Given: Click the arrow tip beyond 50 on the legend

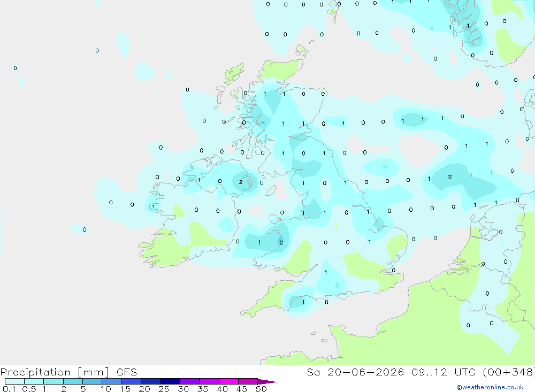Looking at the screenshot, I should point(267,382).
